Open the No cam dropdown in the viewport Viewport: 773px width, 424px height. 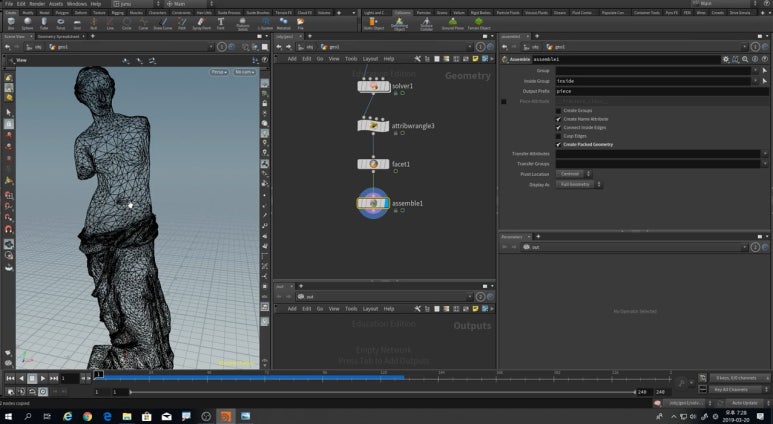pyautogui.click(x=245, y=72)
